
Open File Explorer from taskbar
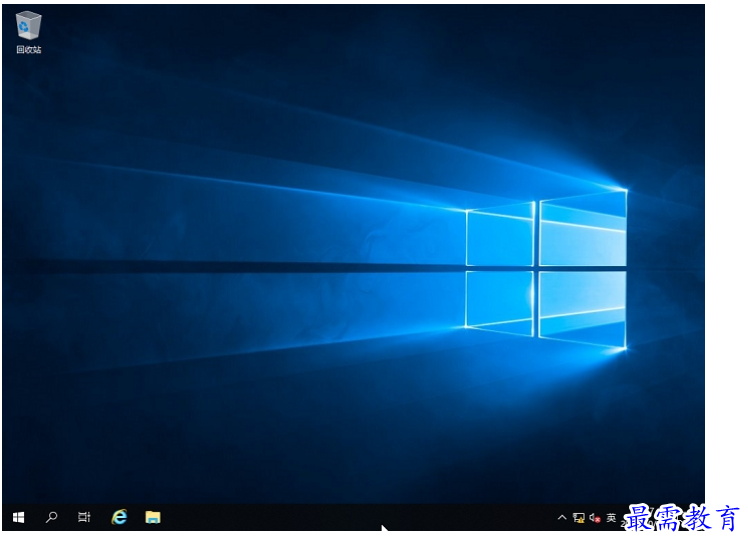(x=153, y=517)
